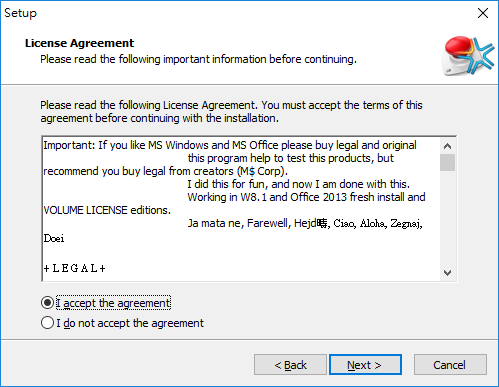Click the scroll up arrow of license text

click(x=447, y=146)
